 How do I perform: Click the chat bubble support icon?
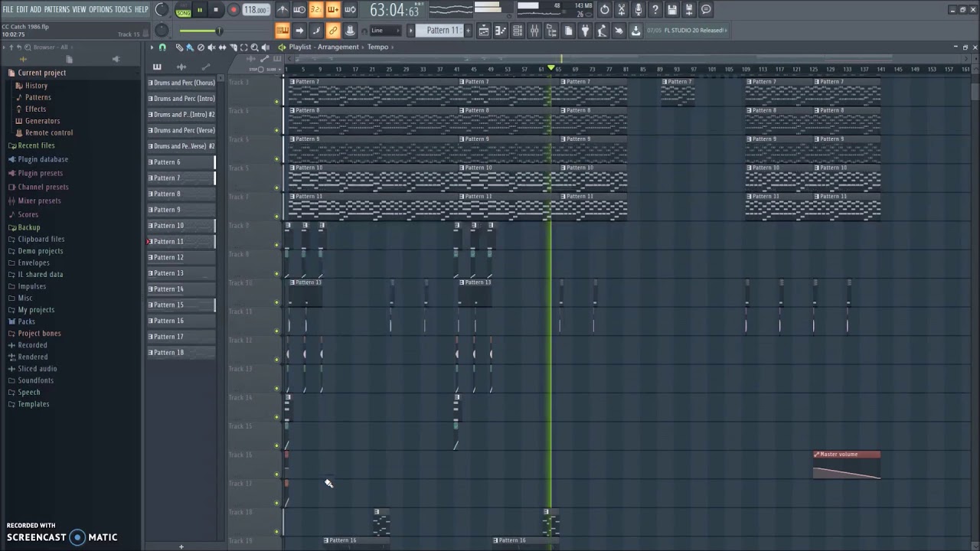point(706,9)
